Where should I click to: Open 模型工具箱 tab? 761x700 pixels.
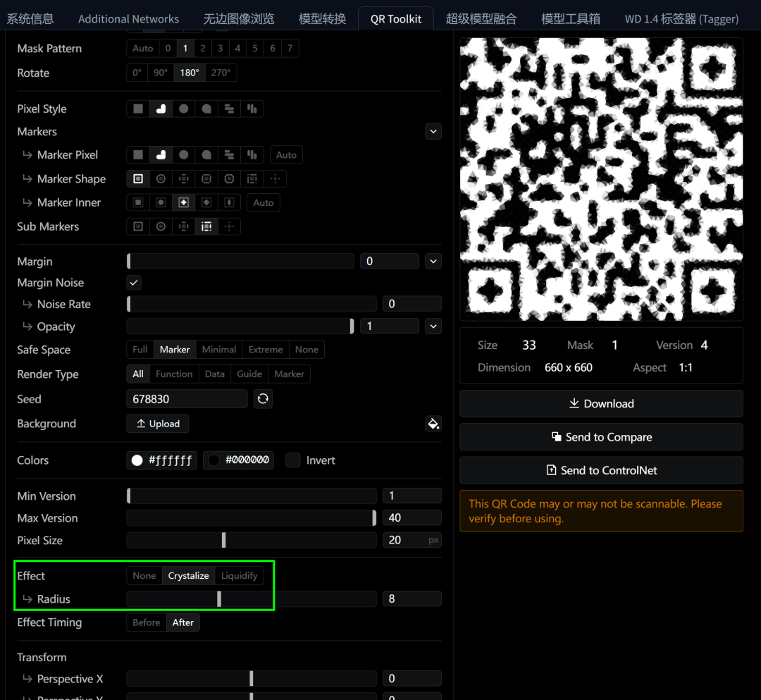[x=571, y=19]
